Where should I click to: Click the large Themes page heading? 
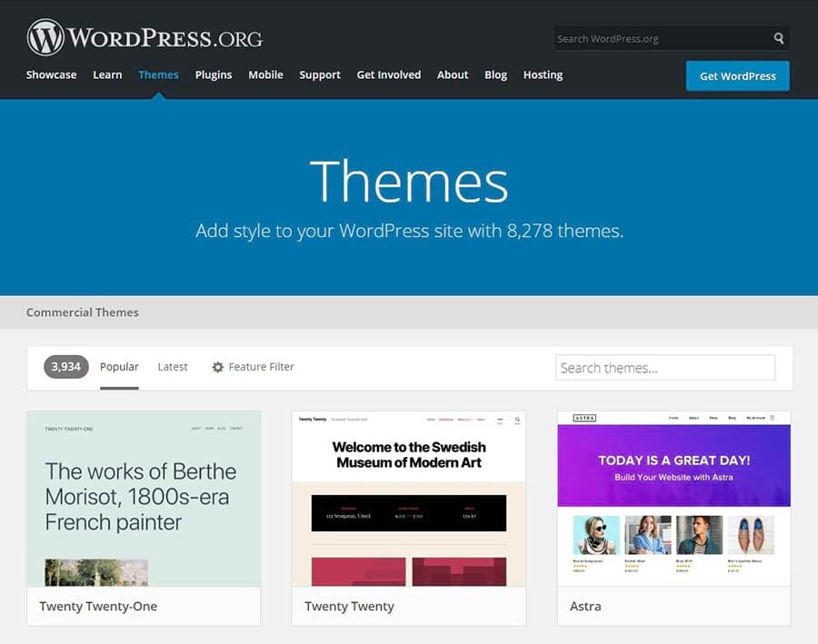409,181
